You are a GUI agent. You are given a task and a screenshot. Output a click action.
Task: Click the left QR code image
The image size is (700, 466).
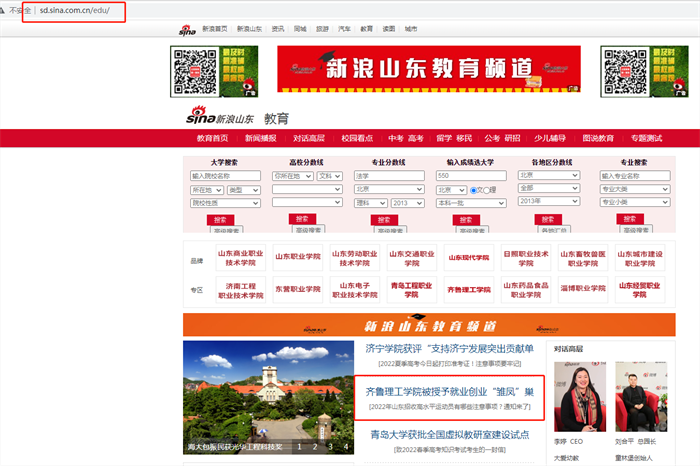click(194, 69)
